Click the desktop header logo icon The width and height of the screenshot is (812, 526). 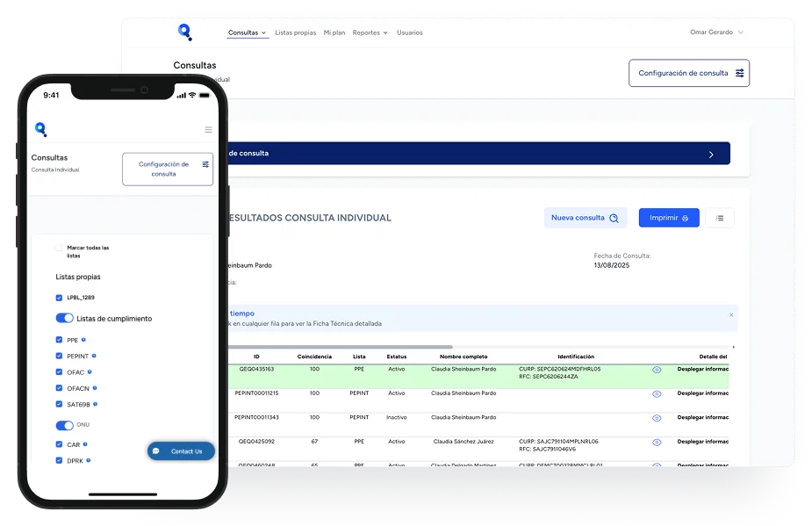pyautogui.click(x=184, y=32)
